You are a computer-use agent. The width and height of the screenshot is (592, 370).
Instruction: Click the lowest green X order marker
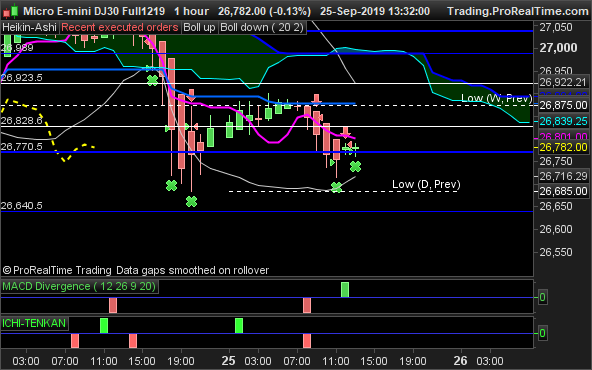click(x=191, y=202)
